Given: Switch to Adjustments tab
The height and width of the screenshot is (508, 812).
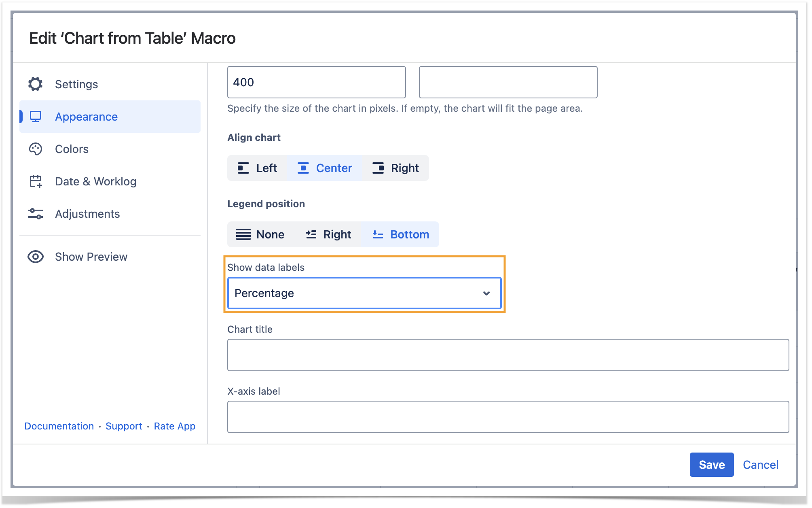Looking at the screenshot, I should tap(87, 214).
